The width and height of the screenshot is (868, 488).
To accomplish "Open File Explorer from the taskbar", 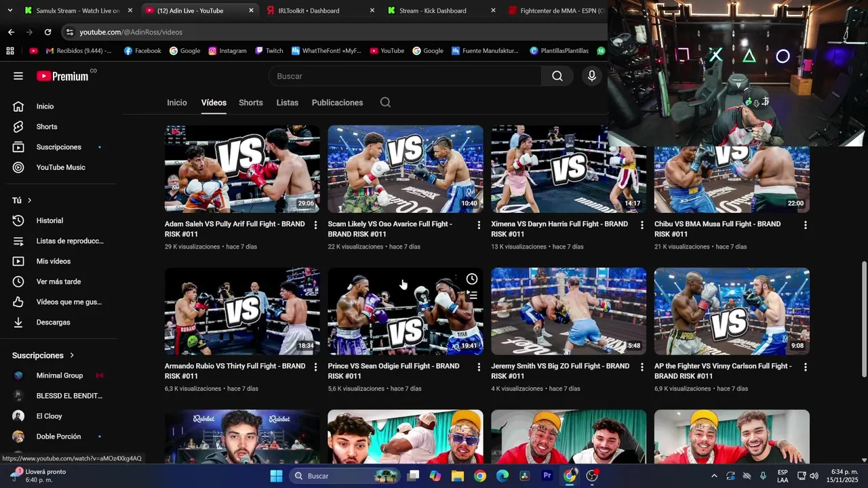I will tap(458, 476).
